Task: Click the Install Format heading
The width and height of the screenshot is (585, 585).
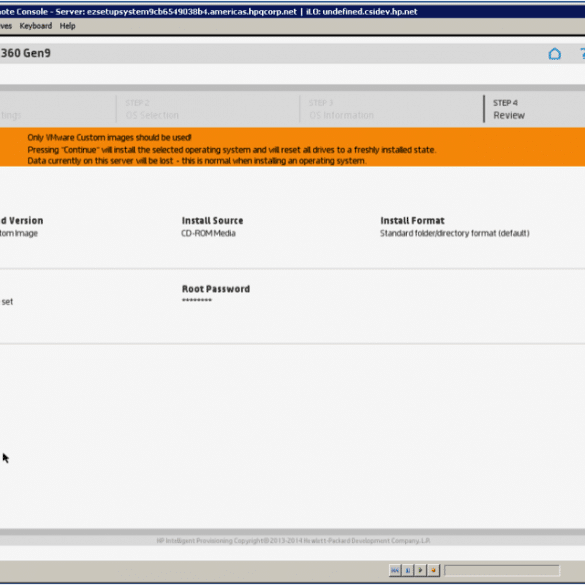Action: 412,221
